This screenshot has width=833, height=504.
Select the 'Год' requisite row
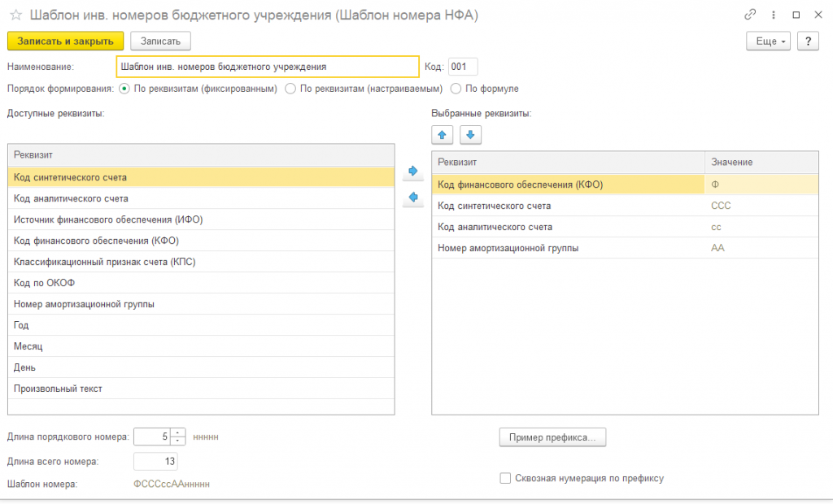coord(201,325)
